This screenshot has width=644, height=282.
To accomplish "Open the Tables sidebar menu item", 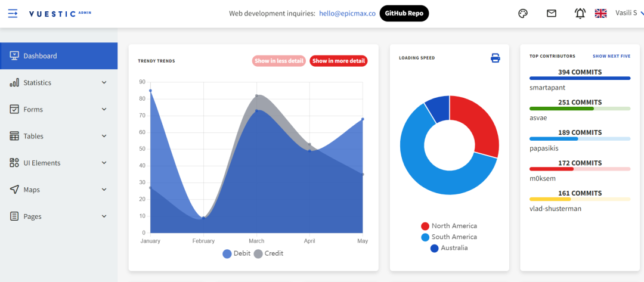I will coord(58,136).
